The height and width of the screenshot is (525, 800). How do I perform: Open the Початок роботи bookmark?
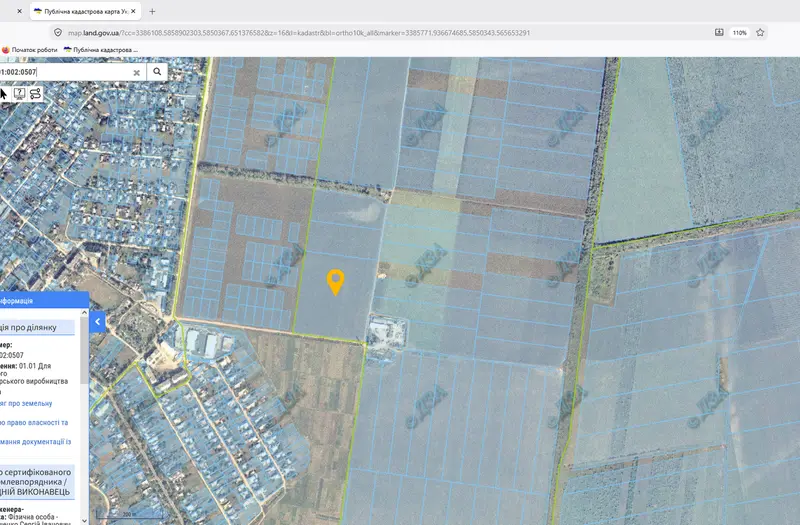[29, 49]
